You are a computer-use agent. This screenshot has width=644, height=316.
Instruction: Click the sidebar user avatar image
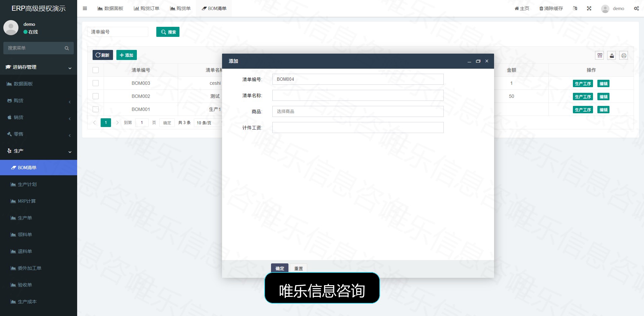tap(11, 27)
